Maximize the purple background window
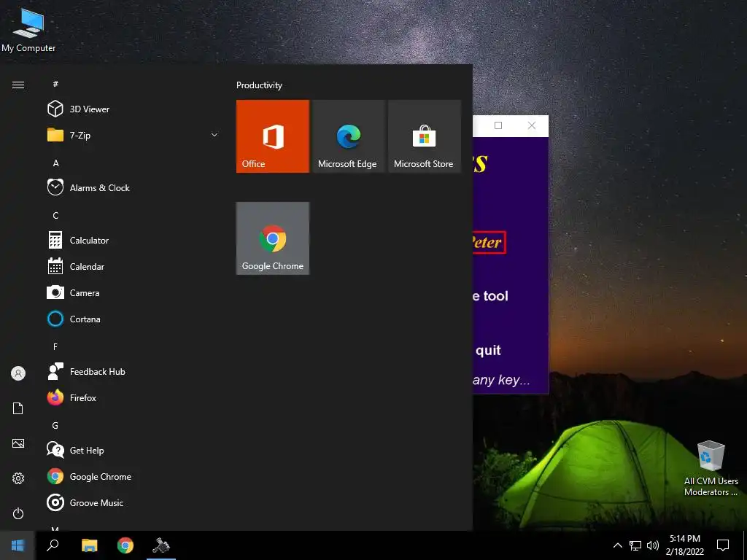The image size is (747, 560). click(x=498, y=125)
